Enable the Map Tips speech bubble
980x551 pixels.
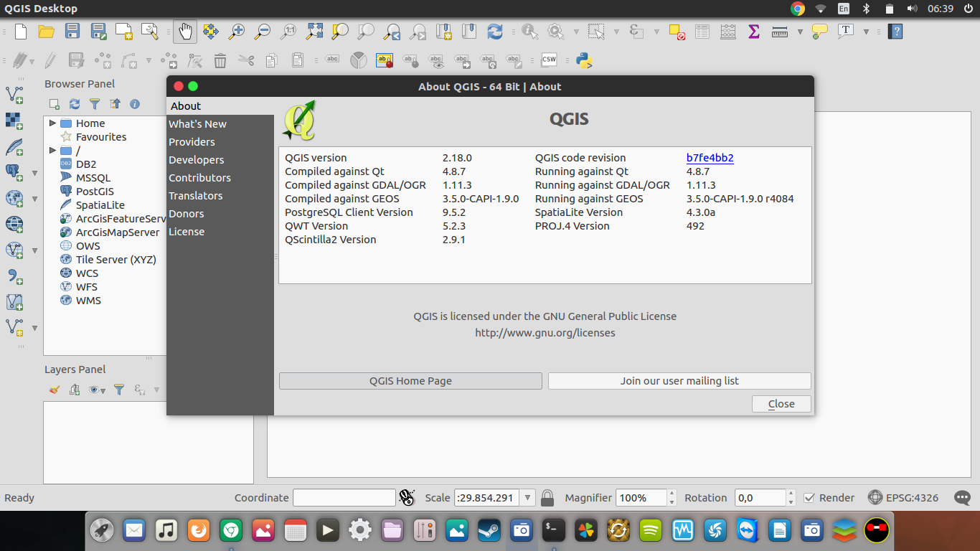click(820, 32)
